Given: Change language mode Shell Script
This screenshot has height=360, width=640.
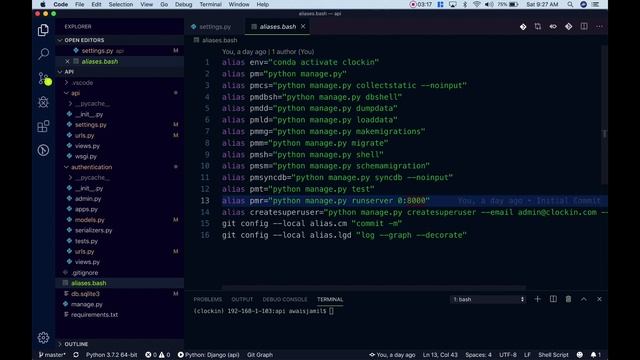Looking at the screenshot, I should click(x=553, y=355).
